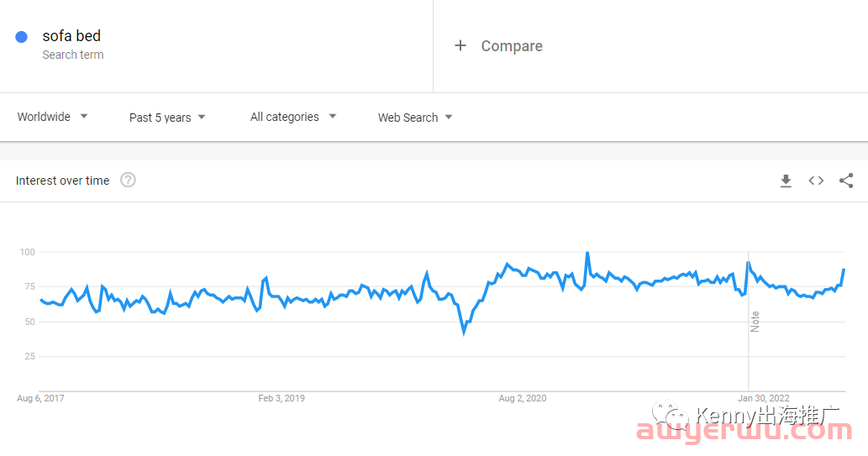Expand the Past 5 years dropdown
Screen dimensions: 868x456
(x=167, y=118)
